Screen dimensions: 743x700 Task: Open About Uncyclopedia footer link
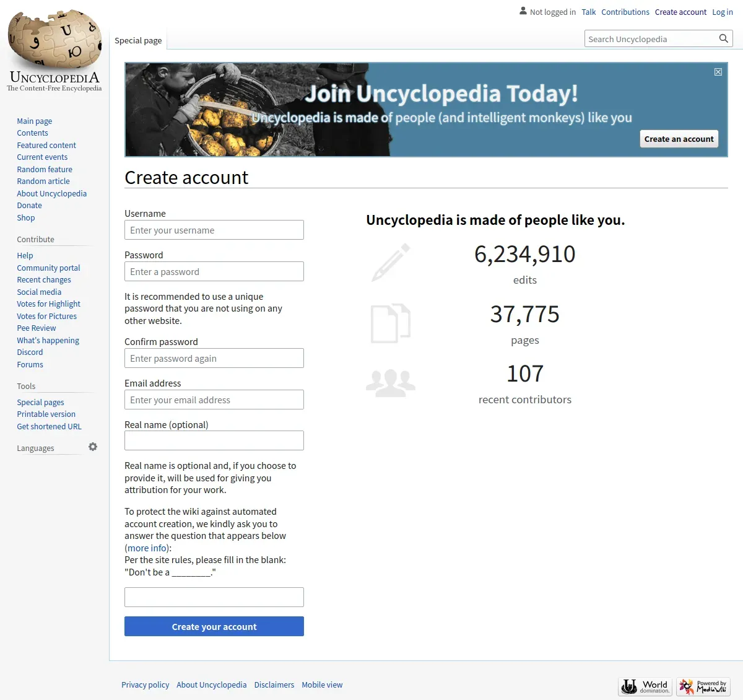211,685
